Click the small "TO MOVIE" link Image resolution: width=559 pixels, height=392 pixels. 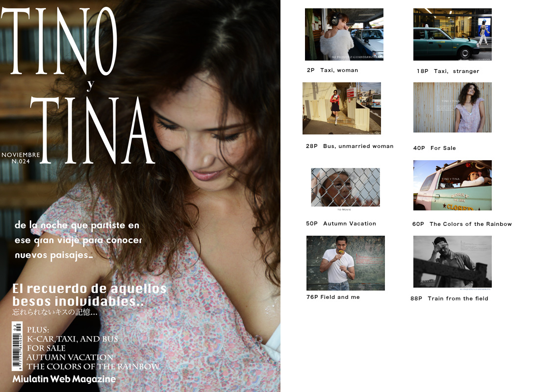click(x=345, y=209)
